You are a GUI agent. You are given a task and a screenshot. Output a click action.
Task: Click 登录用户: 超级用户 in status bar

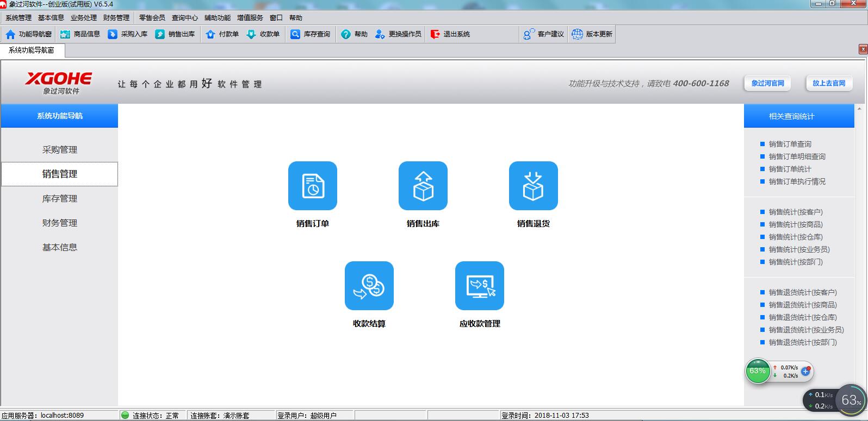pos(307,416)
